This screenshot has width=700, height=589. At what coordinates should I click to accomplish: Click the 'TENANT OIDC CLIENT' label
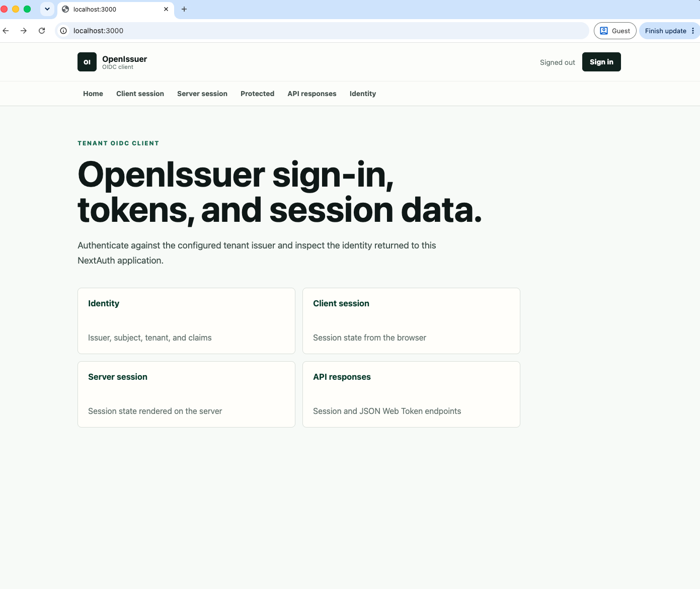(x=118, y=143)
